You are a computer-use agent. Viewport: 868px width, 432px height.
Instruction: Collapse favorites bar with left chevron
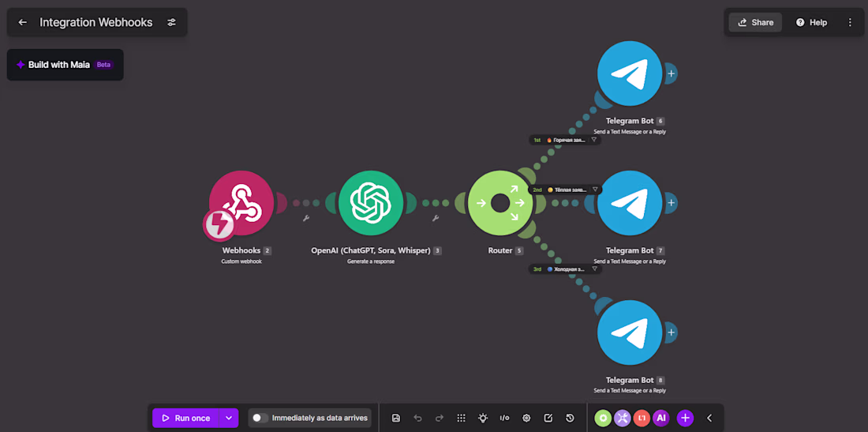(709, 418)
